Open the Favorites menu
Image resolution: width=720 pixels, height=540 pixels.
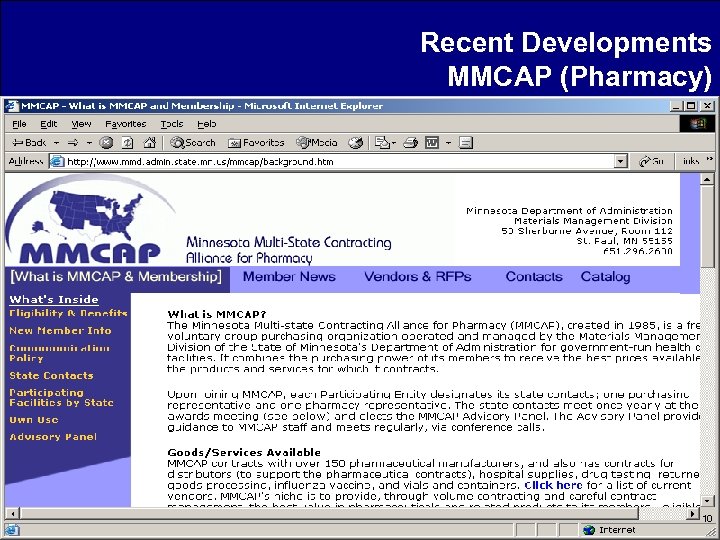(x=125, y=124)
